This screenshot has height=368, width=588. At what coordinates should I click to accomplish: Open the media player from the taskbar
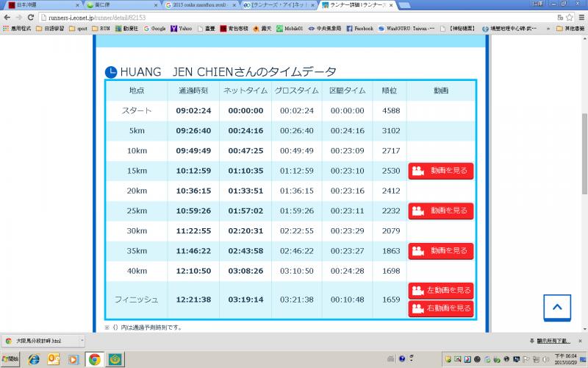73,359
